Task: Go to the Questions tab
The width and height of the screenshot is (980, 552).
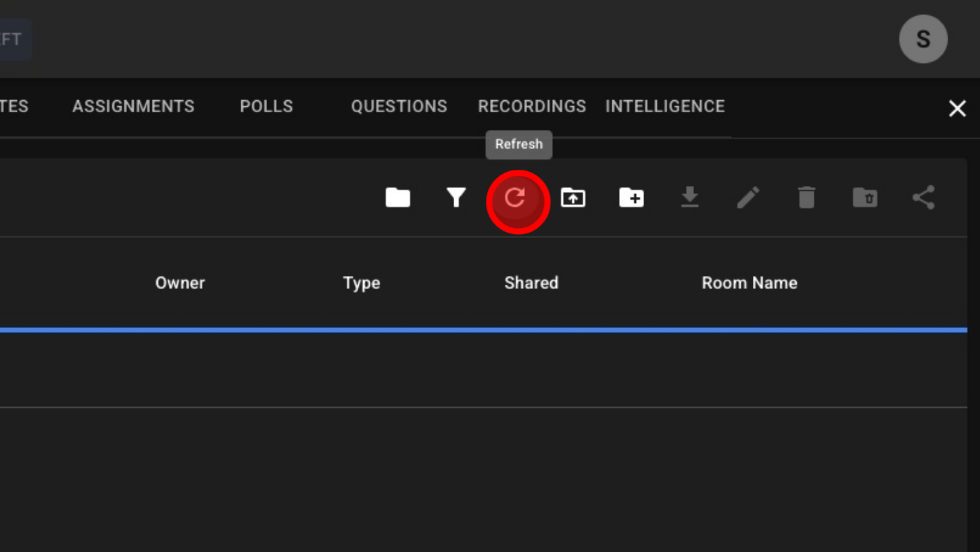Action: tap(399, 106)
